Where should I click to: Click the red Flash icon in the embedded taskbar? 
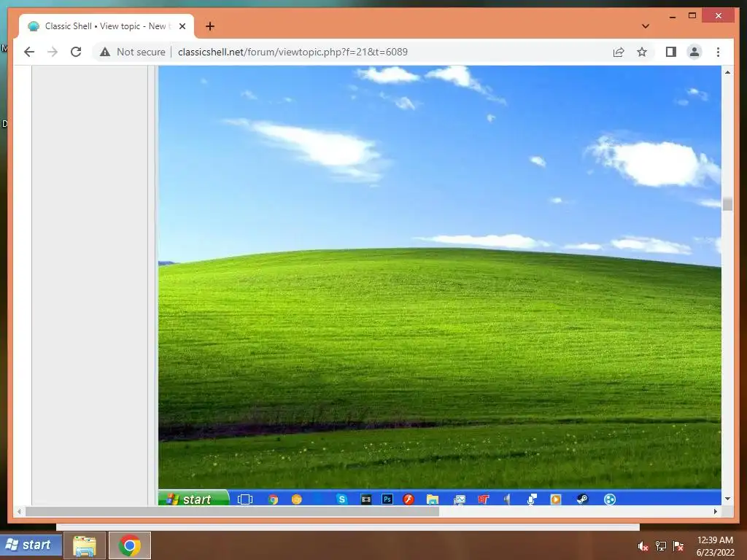click(409, 499)
